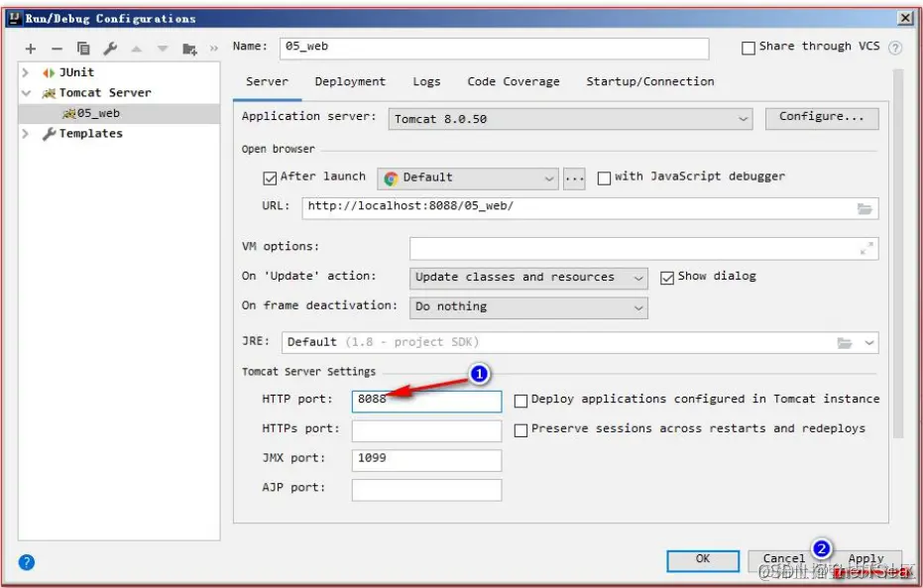Open On frame deactivation dropdown
Viewport: 923px width, 588px height.
[x=528, y=307]
